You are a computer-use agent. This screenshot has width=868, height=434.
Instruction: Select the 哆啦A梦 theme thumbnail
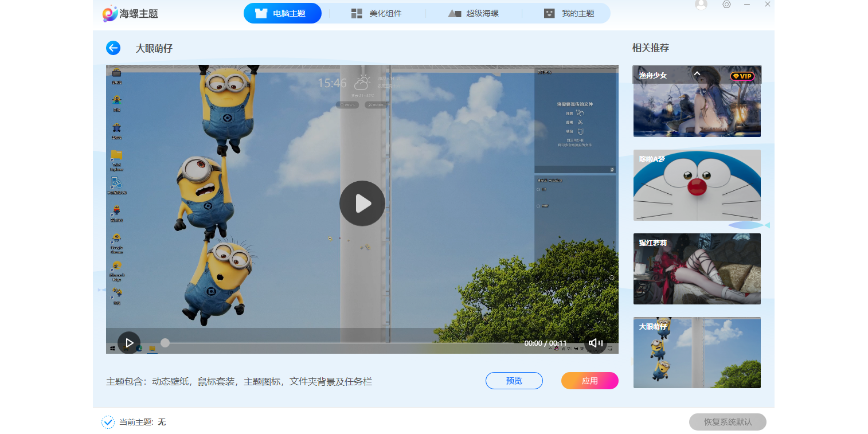pos(697,185)
